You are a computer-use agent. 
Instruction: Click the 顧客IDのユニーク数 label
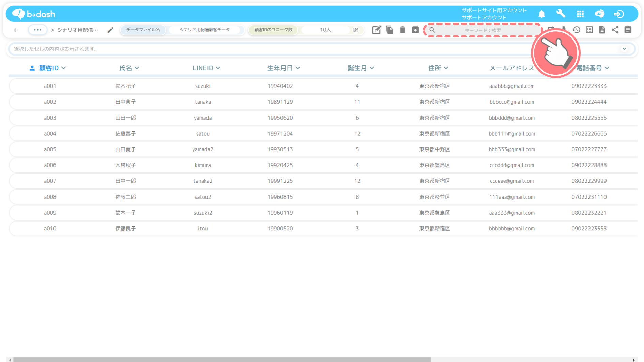273,30
